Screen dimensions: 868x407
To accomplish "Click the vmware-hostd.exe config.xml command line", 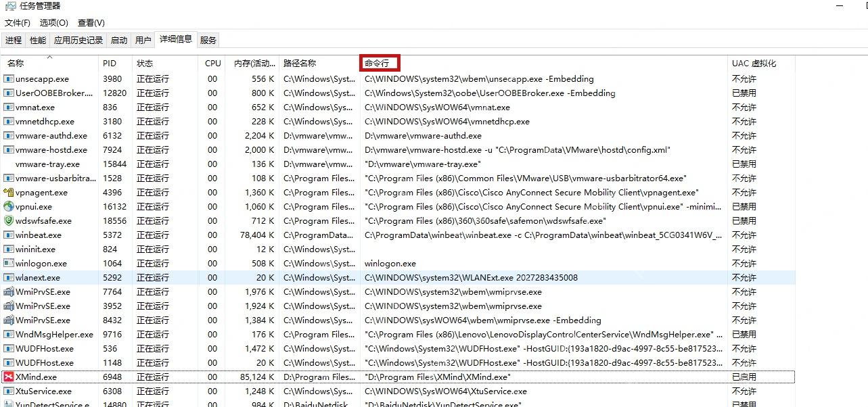I will 518,150.
